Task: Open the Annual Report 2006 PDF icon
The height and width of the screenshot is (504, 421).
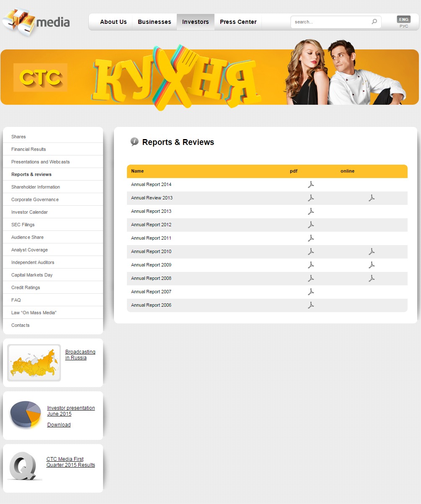Action: tap(311, 305)
